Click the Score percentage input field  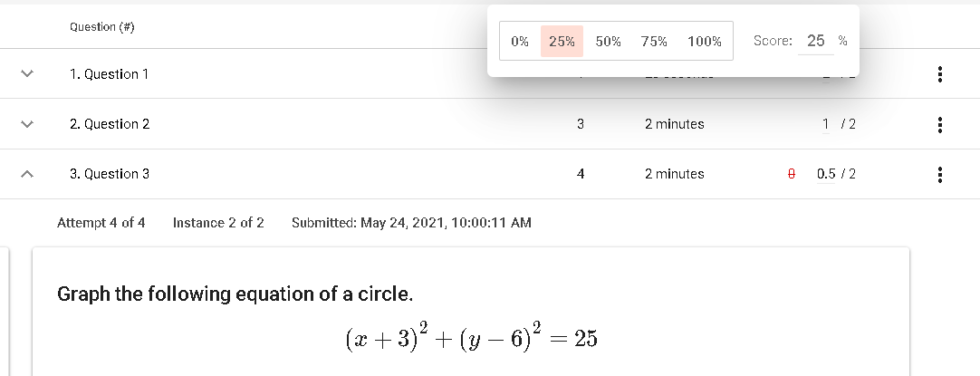click(816, 41)
